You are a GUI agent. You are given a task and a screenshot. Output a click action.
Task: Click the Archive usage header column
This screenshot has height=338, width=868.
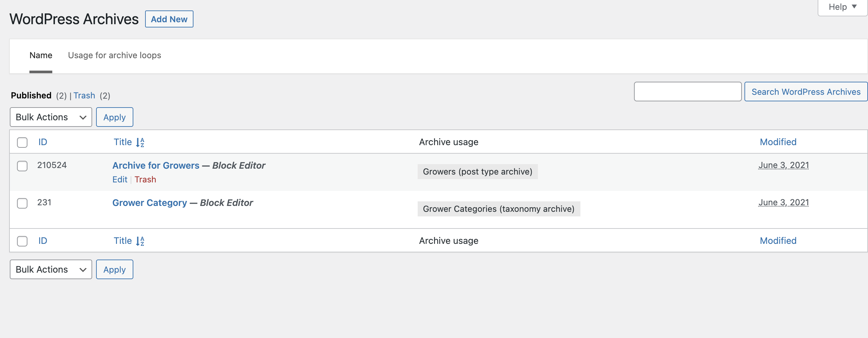(448, 142)
